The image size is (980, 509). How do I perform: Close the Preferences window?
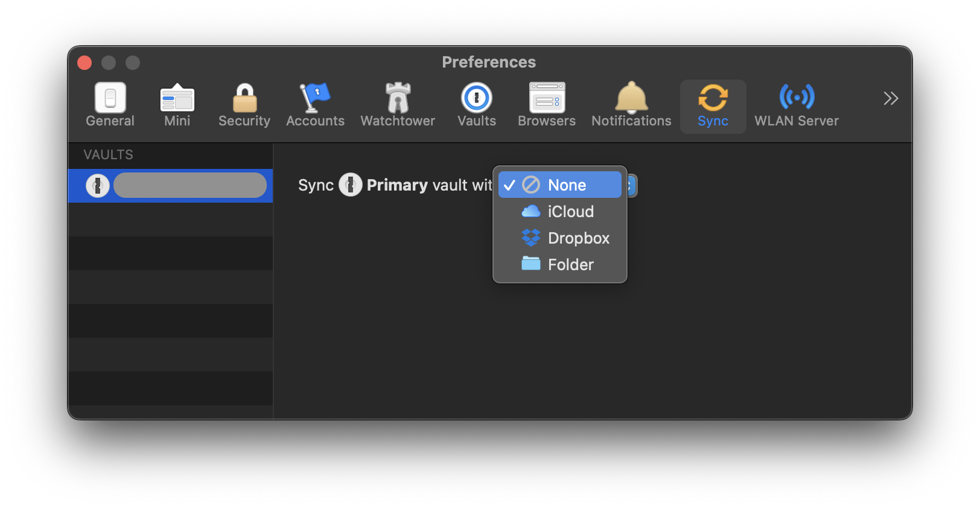(84, 63)
